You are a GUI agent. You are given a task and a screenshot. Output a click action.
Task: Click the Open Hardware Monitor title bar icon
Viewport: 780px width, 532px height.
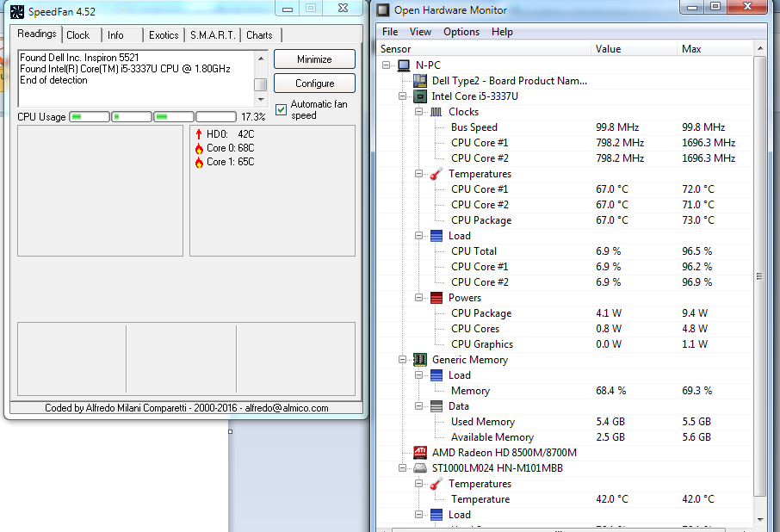(383, 10)
